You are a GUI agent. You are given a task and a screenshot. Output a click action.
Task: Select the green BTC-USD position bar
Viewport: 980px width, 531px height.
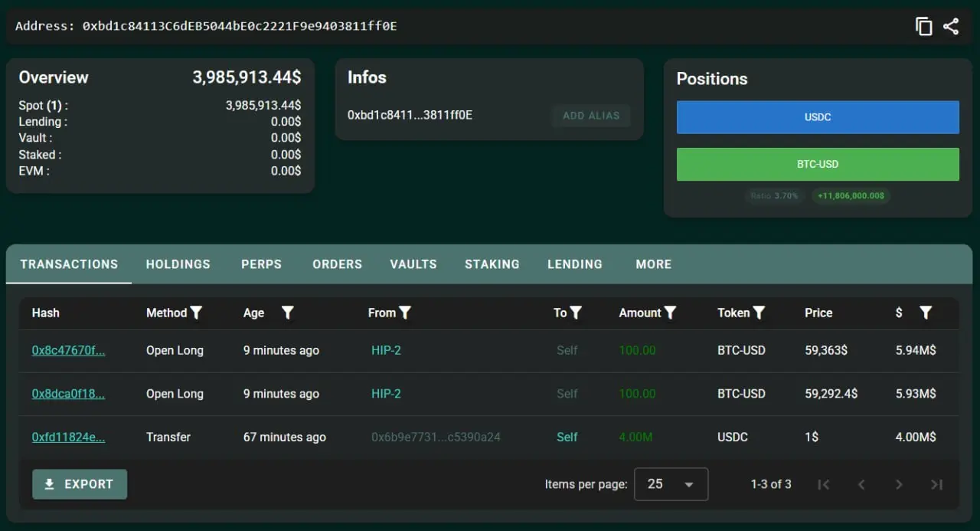point(818,164)
